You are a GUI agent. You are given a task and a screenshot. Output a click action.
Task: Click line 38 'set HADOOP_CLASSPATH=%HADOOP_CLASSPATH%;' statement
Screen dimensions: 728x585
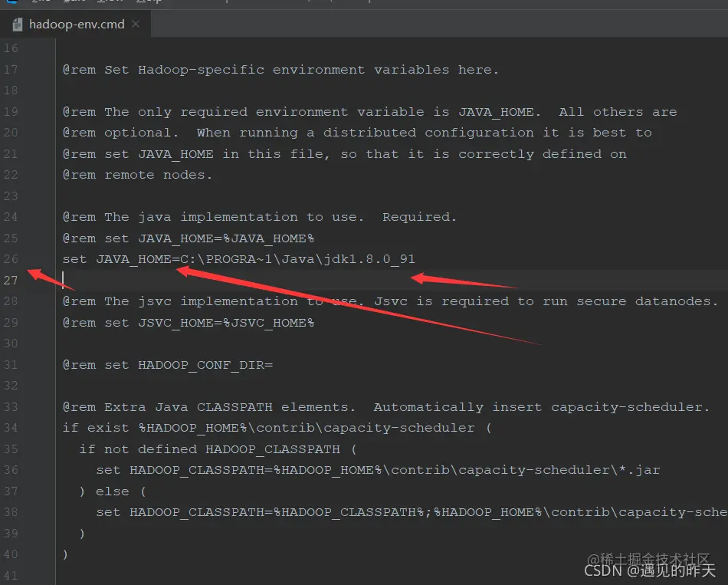(x=412, y=512)
